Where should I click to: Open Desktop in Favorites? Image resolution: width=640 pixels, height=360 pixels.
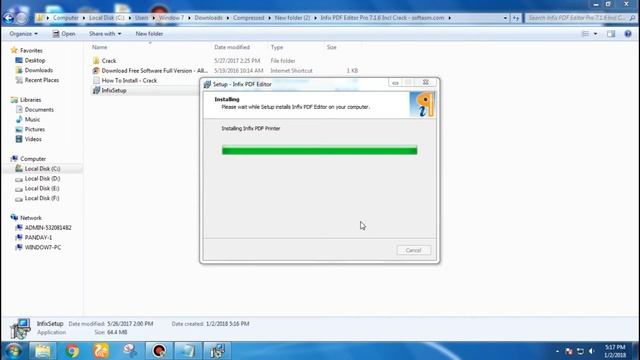(x=35, y=60)
